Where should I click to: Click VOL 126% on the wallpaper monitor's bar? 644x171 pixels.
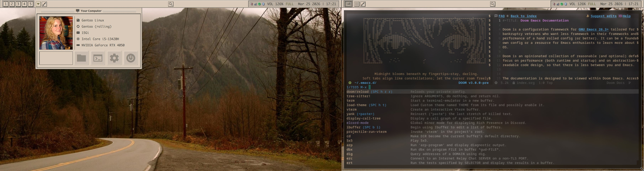pos(275,4)
